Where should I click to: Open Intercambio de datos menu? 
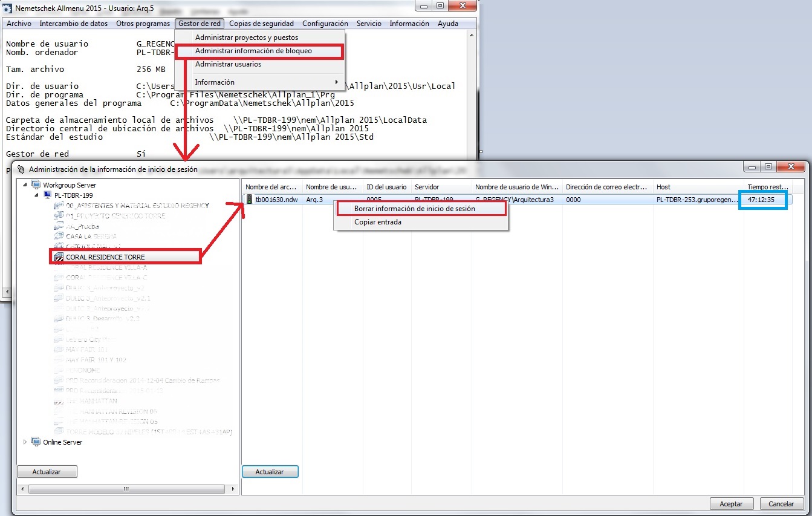pos(74,24)
